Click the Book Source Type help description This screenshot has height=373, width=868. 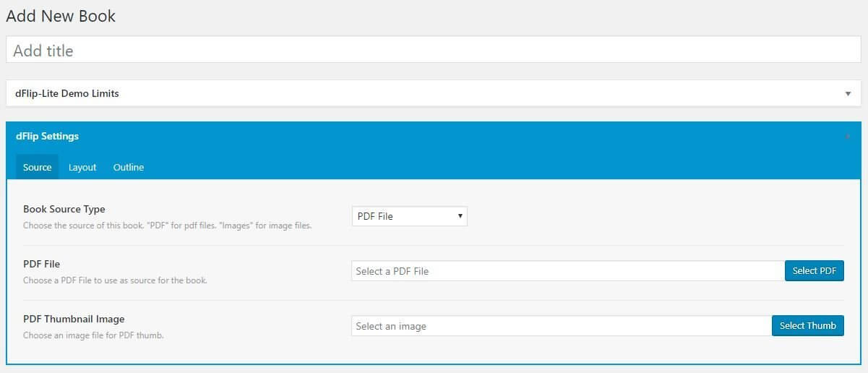pyautogui.click(x=167, y=226)
